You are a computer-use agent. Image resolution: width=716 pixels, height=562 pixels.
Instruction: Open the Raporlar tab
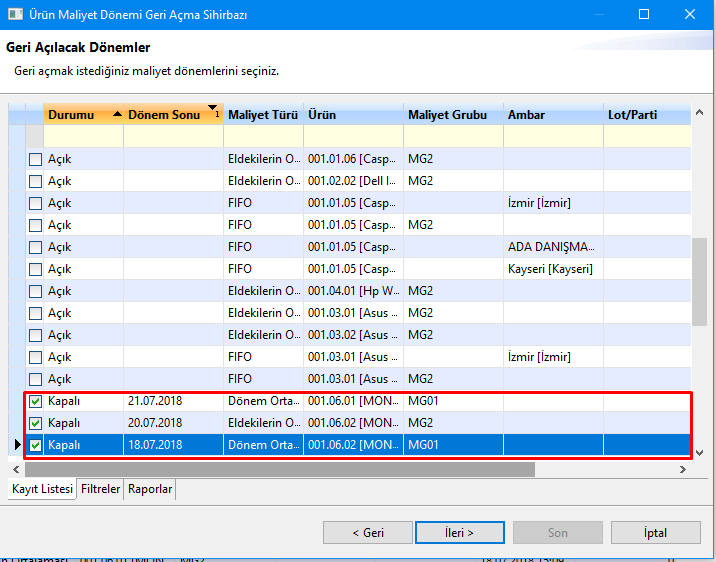(149, 489)
